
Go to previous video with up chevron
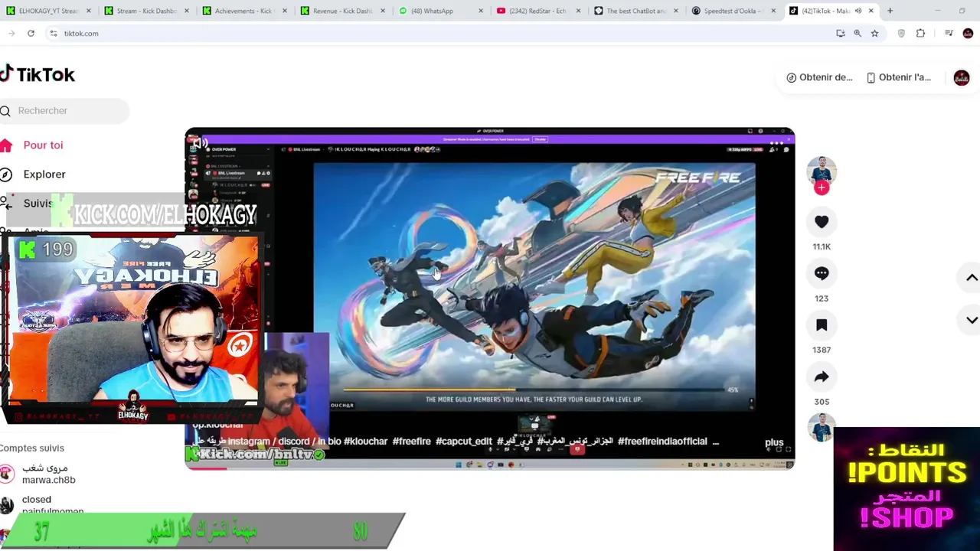971,278
